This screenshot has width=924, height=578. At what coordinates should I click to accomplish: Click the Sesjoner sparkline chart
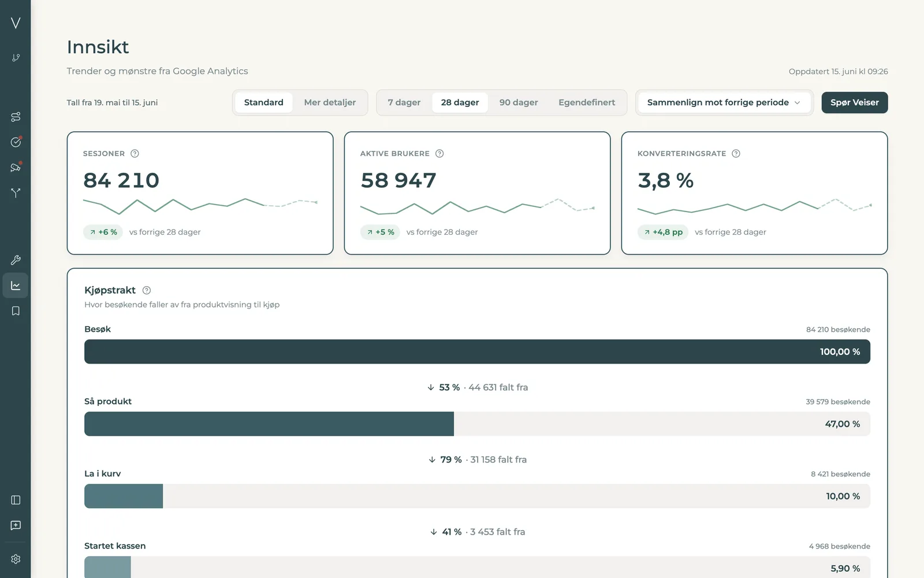tap(200, 206)
